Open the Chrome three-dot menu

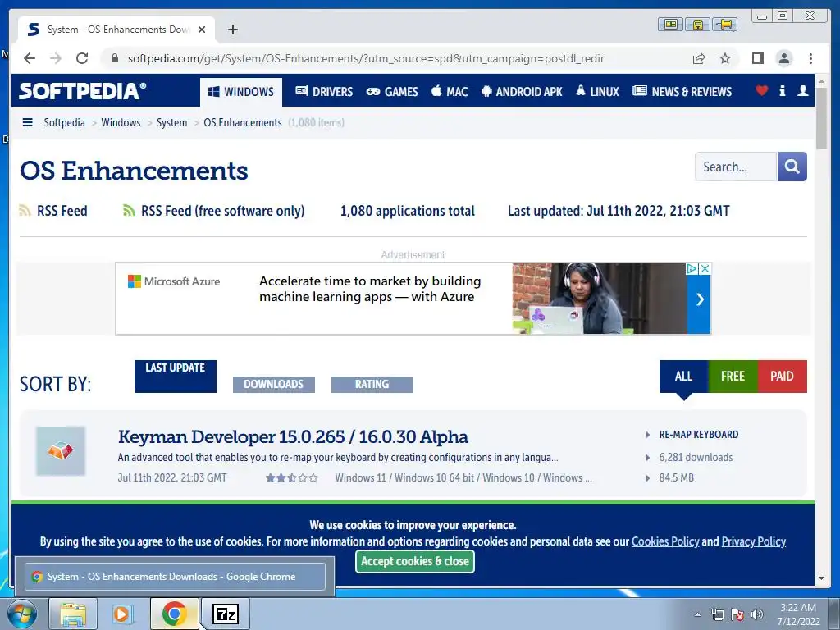[810, 58]
